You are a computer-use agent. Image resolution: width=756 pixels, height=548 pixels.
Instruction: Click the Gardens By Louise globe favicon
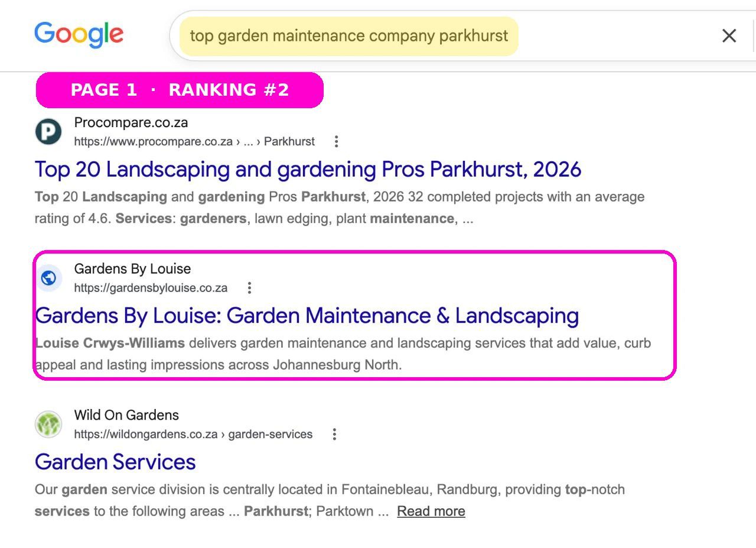pyautogui.click(x=48, y=277)
